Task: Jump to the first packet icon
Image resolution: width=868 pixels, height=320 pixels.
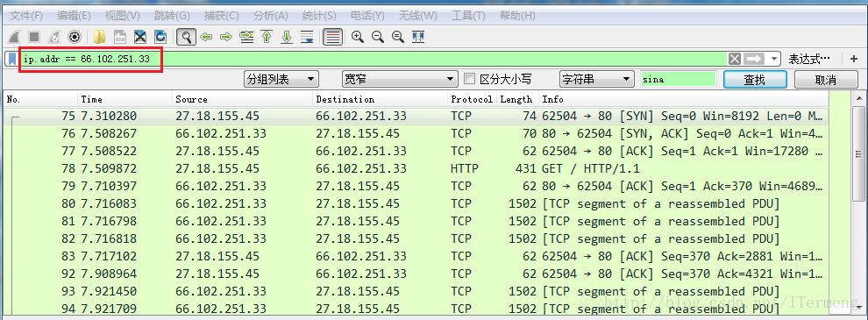Action: [x=267, y=37]
